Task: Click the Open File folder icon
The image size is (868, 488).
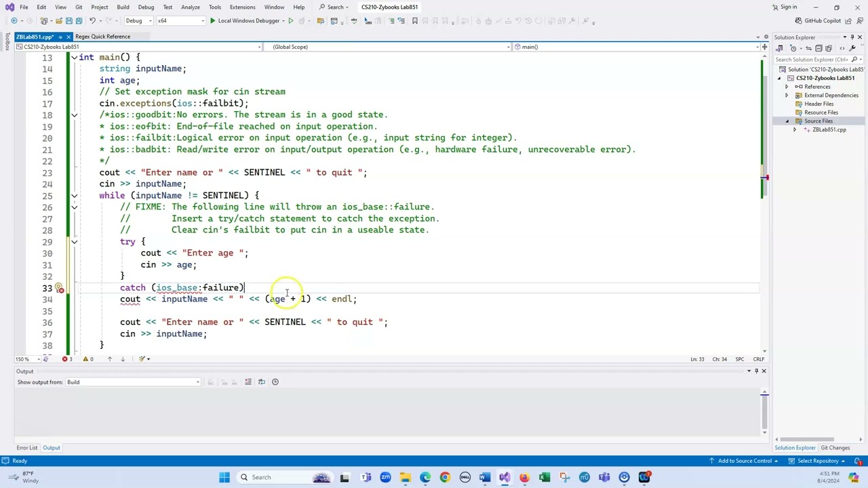Action: coord(60,21)
